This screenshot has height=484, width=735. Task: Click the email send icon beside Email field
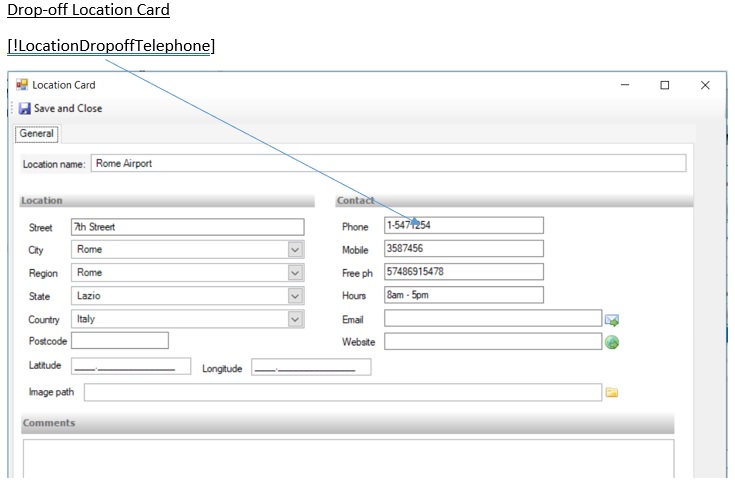coord(612,320)
